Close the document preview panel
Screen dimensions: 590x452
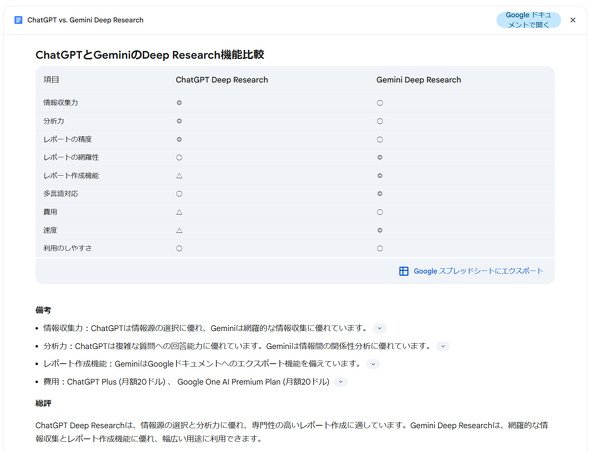point(573,20)
